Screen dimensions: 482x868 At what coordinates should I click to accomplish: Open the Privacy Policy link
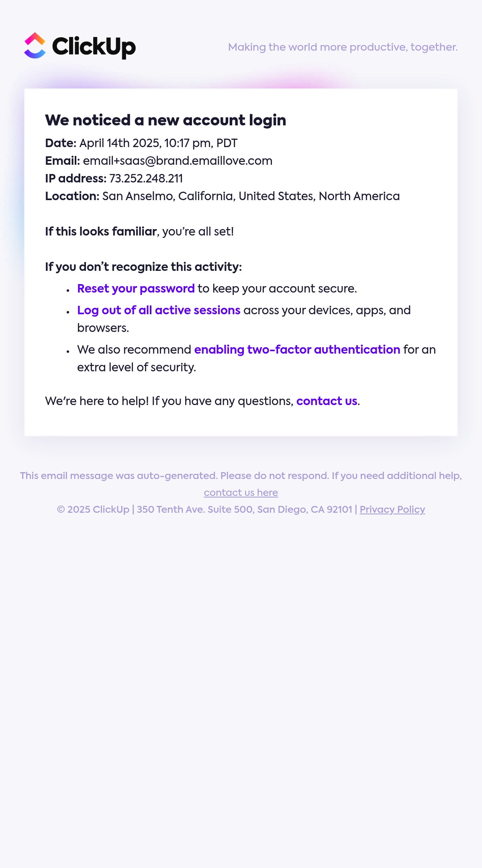click(x=392, y=510)
